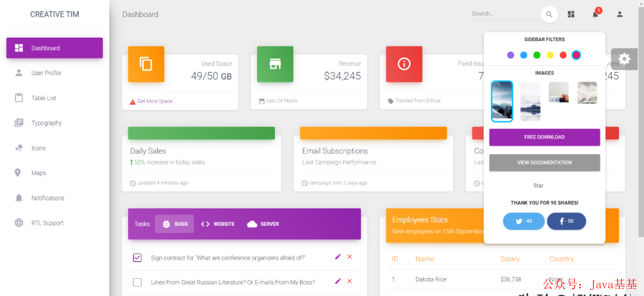Viewport: 644px width, 296px height.
Task: Click the Star link in settings panel
Action: [x=538, y=186]
